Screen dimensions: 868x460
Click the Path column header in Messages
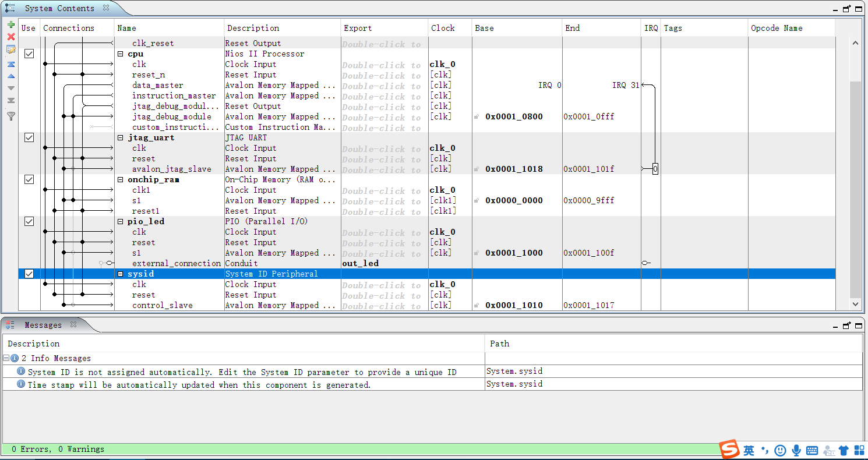pyautogui.click(x=674, y=344)
